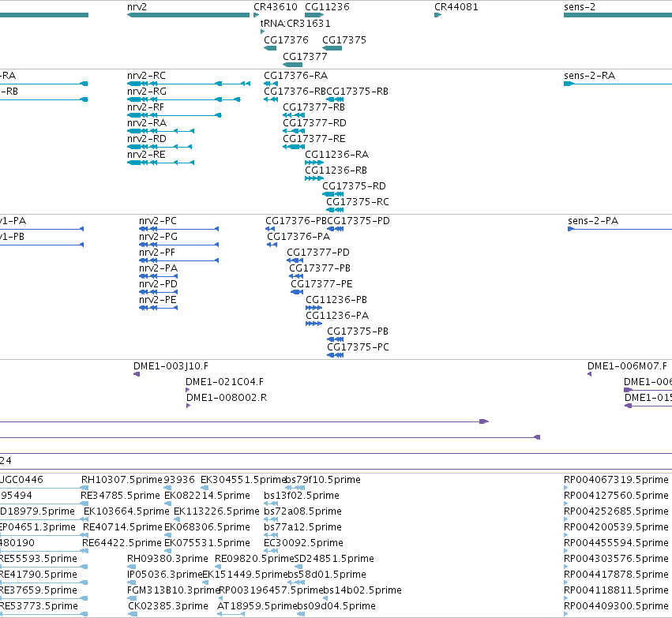Click EST RH10307.5prime
This screenshot has height=618, width=672.
(122, 480)
